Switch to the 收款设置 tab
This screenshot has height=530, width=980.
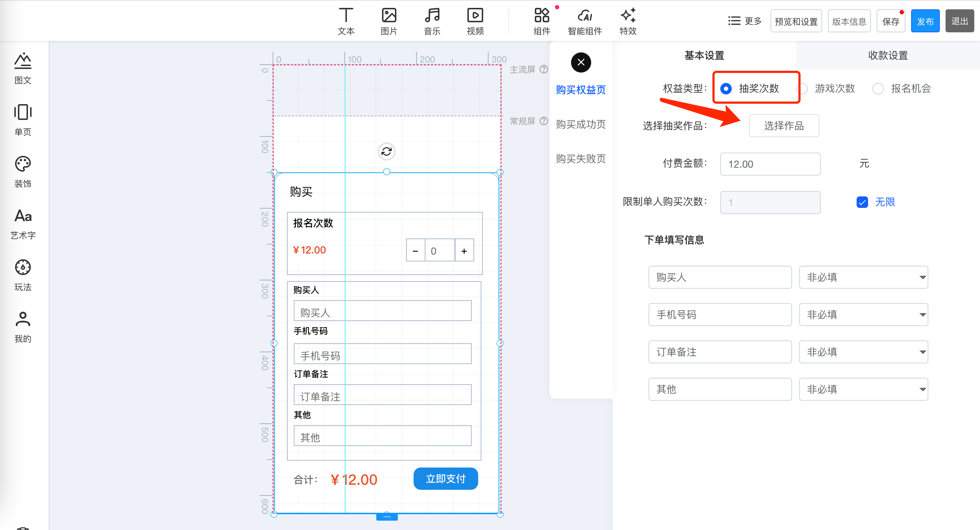887,56
